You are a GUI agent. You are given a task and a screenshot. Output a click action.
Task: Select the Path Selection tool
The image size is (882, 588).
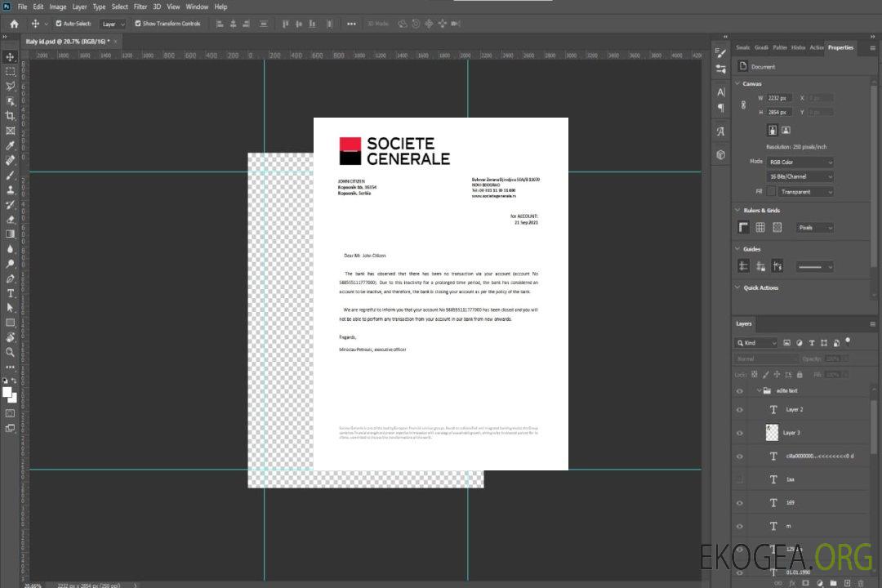click(x=10, y=308)
